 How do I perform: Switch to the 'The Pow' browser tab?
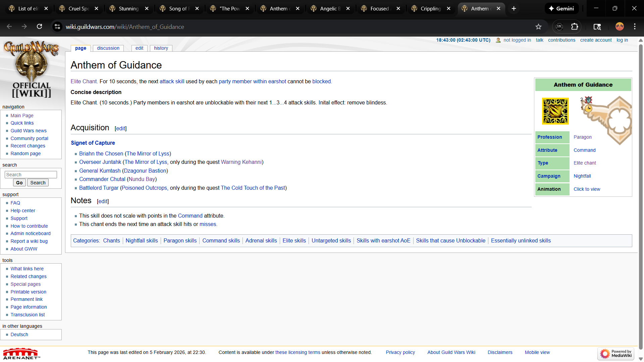(230, 8)
